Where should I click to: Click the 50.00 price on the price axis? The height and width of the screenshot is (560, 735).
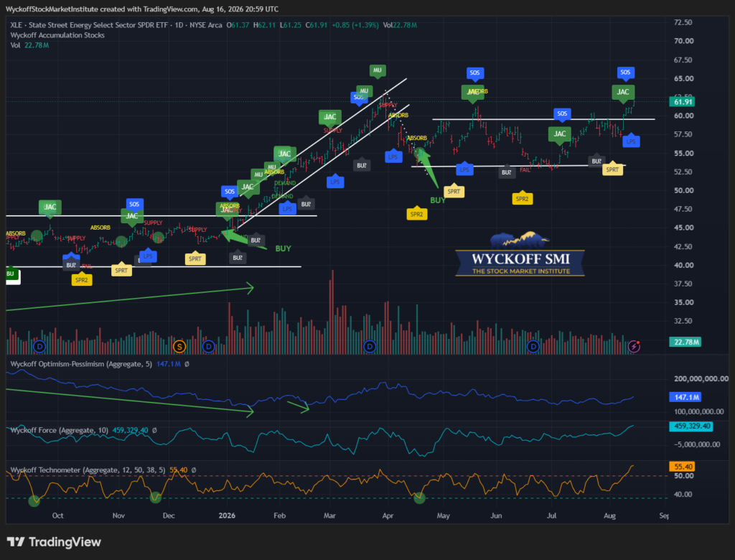coord(683,190)
